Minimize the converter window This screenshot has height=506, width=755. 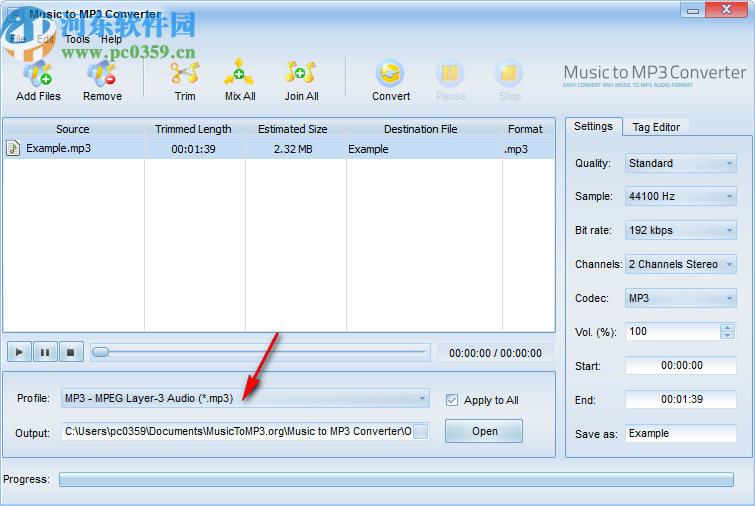tap(693, 10)
